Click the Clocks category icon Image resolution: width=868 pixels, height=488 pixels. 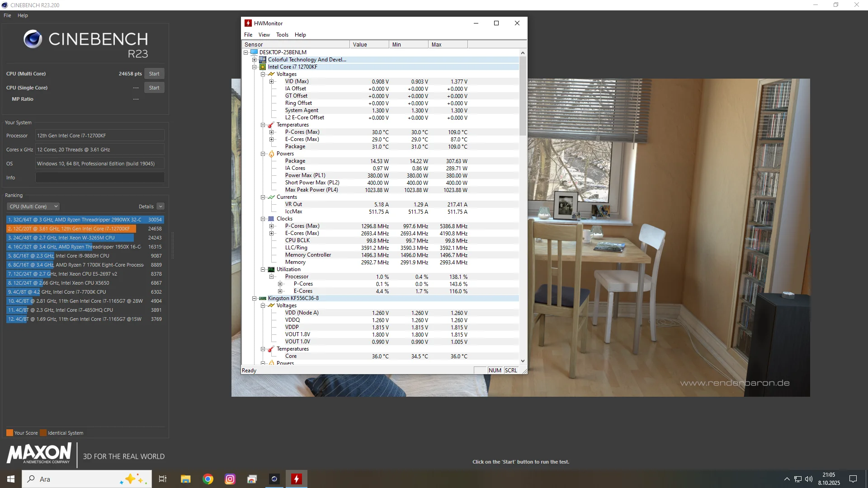[x=271, y=219]
